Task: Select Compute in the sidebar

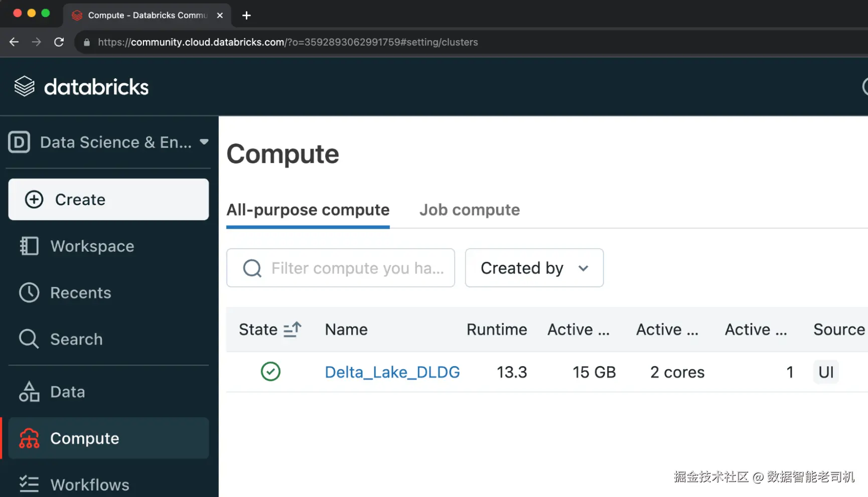Action: [84, 438]
